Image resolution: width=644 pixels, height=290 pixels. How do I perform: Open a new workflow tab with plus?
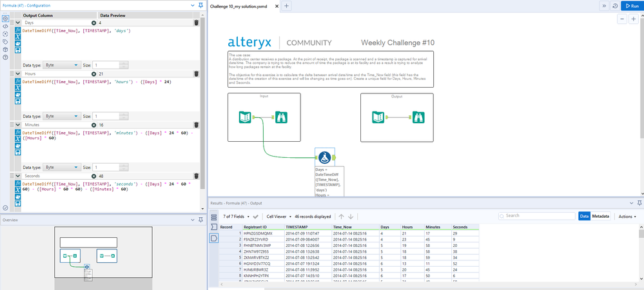[x=287, y=6]
